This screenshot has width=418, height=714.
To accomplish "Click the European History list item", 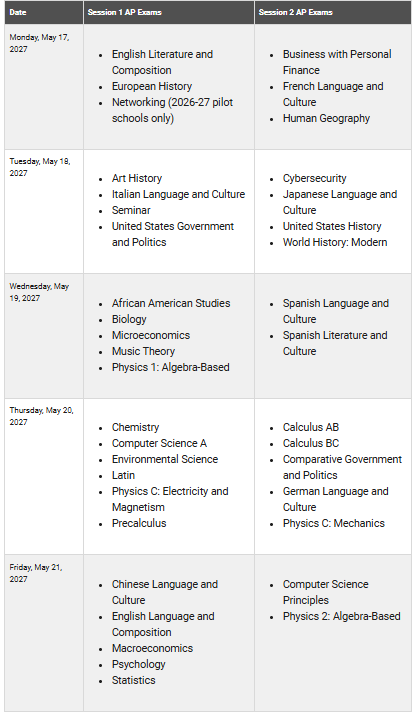I will [152, 86].
